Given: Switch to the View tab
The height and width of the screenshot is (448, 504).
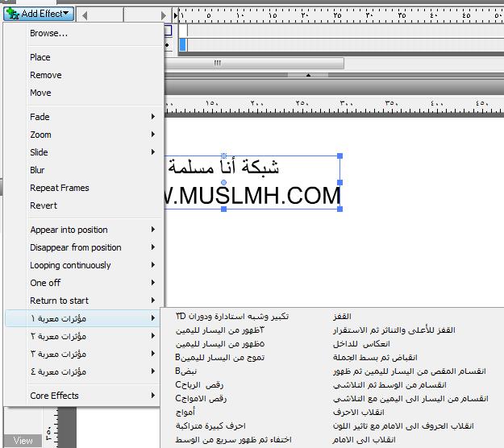Looking at the screenshot, I should click(x=23, y=440).
